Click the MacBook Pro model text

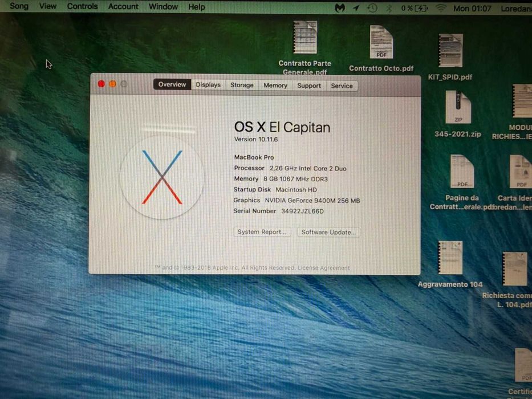click(254, 157)
